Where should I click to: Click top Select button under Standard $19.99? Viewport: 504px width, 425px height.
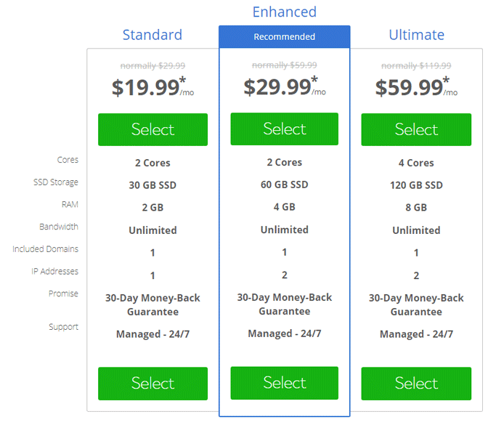pyautogui.click(x=153, y=129)
